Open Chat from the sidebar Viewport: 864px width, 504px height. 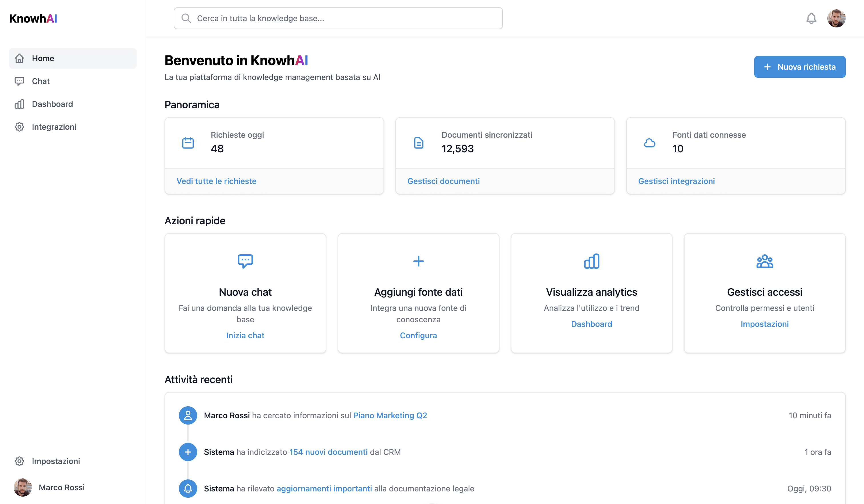(73, 81)
